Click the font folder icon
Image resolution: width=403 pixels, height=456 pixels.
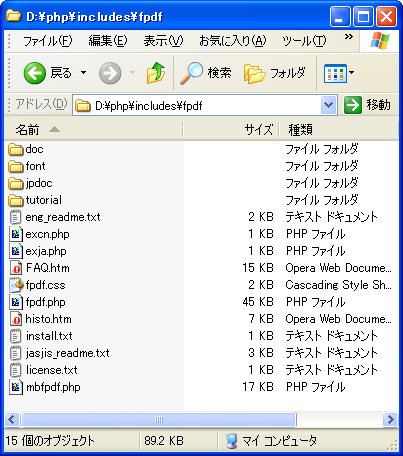pyautogui.click(x=16, y=166)
